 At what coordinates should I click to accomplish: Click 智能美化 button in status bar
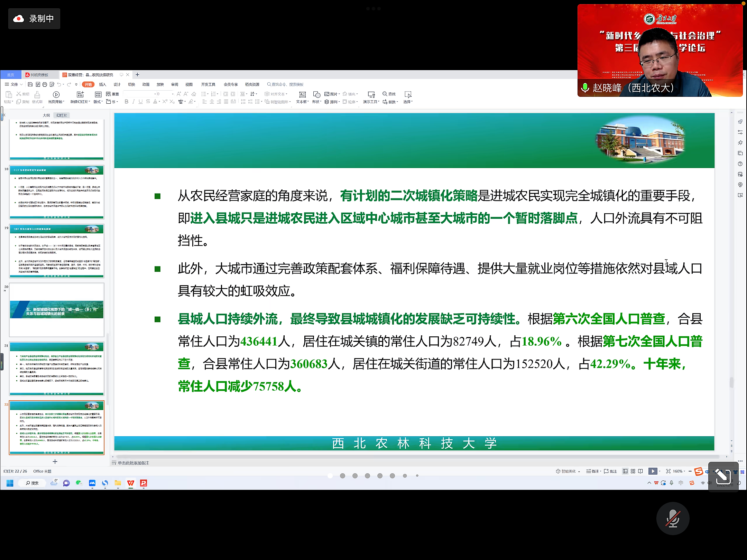(568, 471)
